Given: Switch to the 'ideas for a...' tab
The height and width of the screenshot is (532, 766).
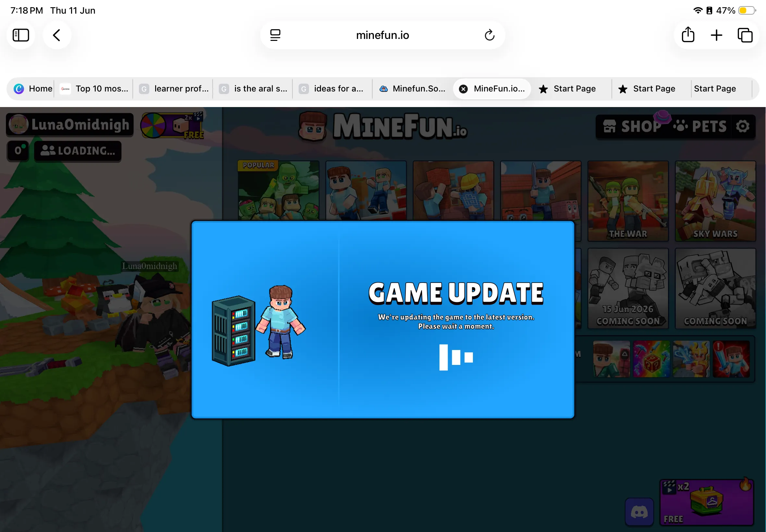Looking at the screenshot, I should coord(332,89).
